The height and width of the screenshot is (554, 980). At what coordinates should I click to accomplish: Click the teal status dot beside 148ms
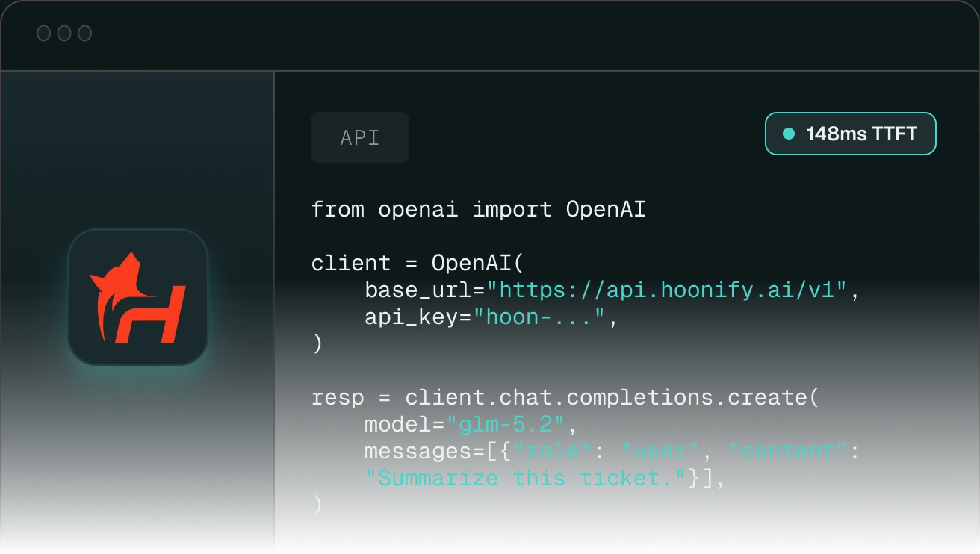tap(788, 134)
